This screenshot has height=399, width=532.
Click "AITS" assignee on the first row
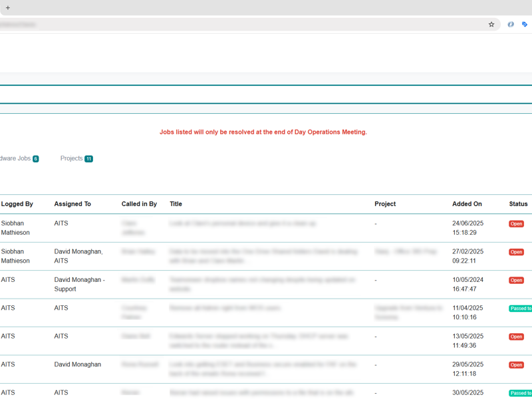pos(61,223)
